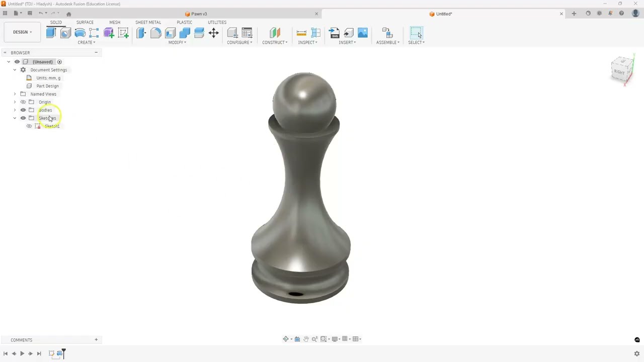Click the Insert Derive icon

click(x=349, y=33)
